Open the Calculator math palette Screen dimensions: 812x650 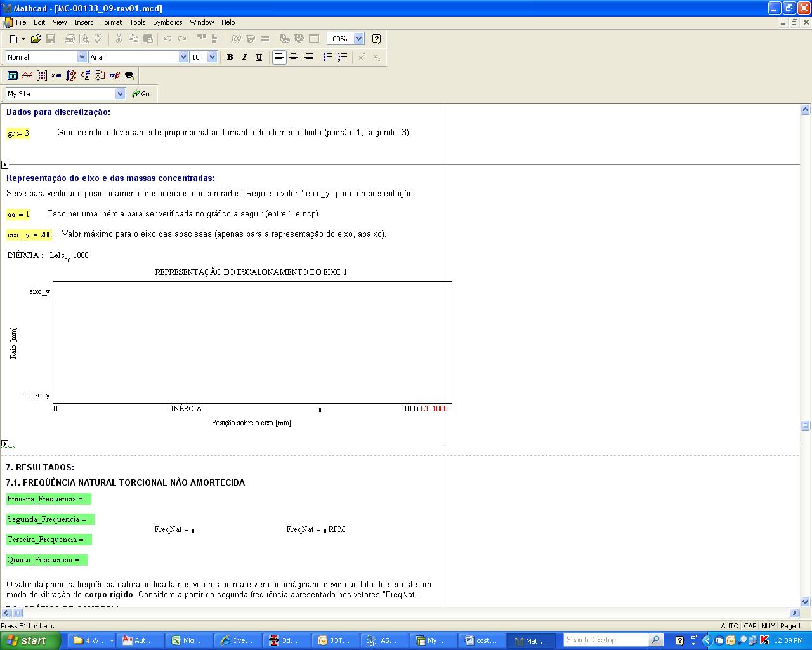click(12, 76)
